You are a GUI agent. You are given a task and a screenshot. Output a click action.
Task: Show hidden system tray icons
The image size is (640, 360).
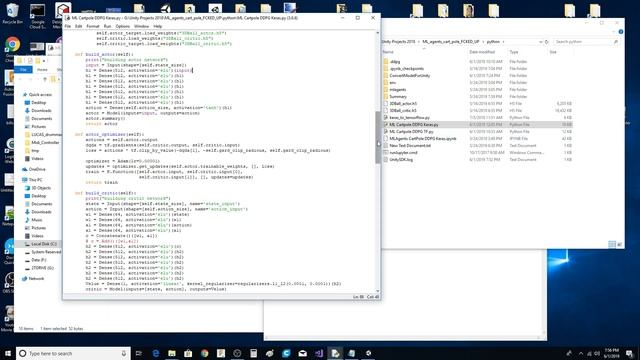pyautogui.click(x=581, y=353)
